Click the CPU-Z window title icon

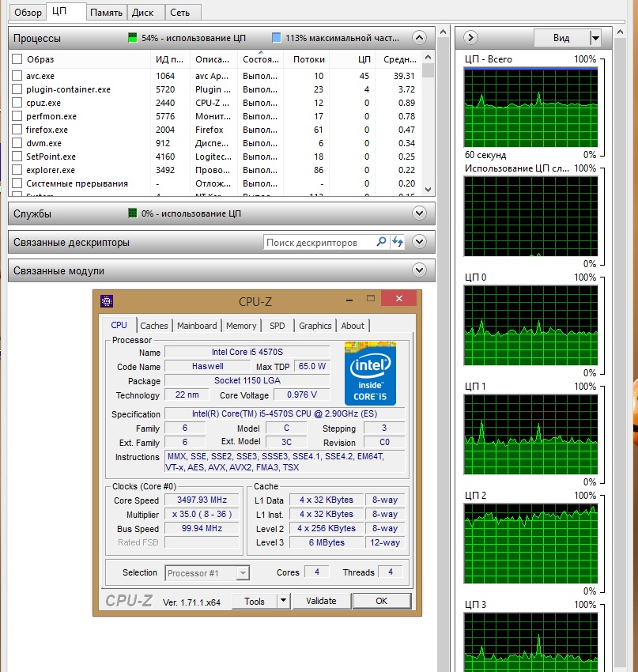pyautogui.click(x=107, y=301)
